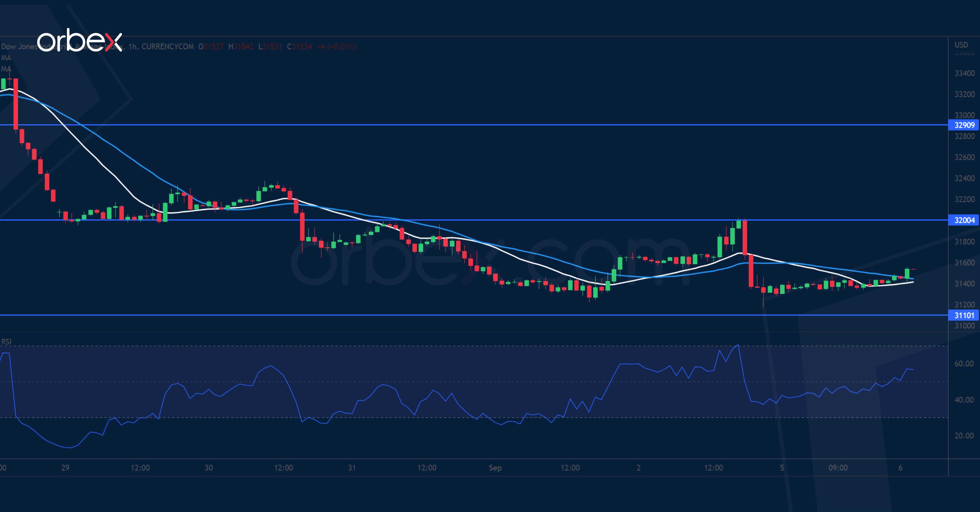Click the 29 date label on time axis
Screen dimensions: 980x512
tap(65, 467)
